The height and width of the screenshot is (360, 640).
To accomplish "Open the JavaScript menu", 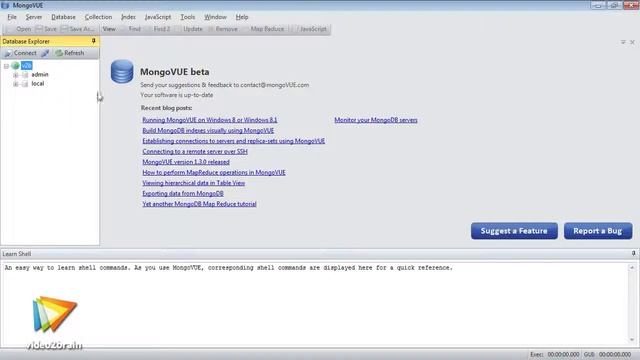I will (x=158, y=17).
